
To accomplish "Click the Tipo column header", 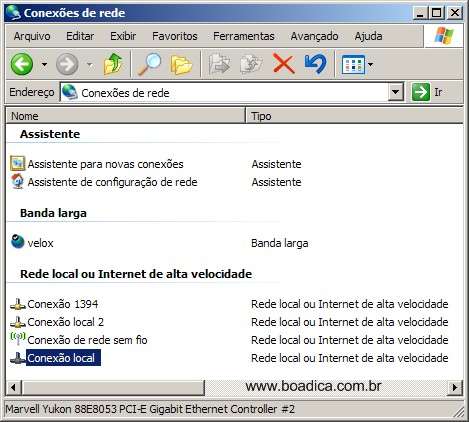I will point(354,116).
